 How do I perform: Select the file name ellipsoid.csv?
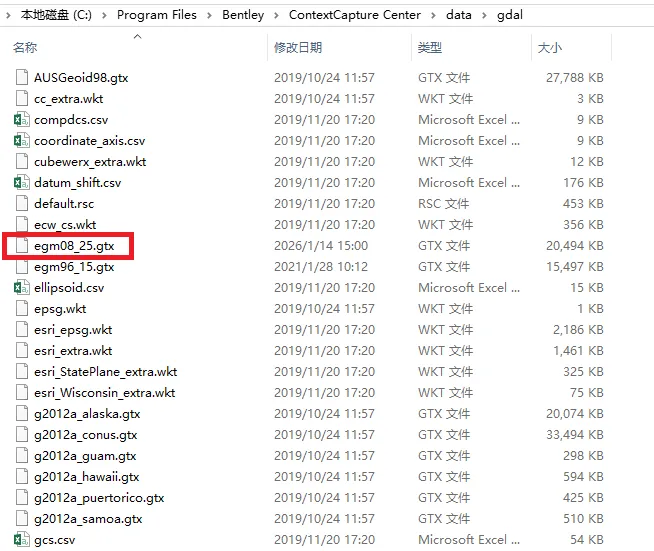tap(69, 288)
